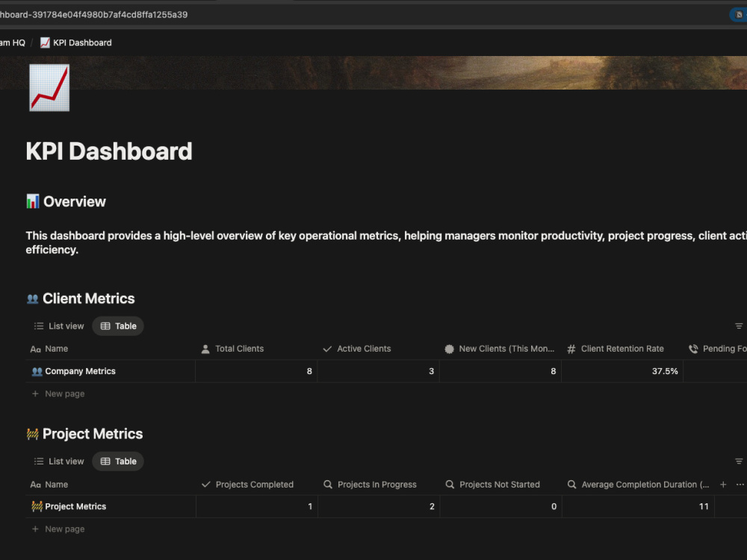747x560 pixels.
Task: Click the Project Metrics row construction icon
Action: pos(37,507)
